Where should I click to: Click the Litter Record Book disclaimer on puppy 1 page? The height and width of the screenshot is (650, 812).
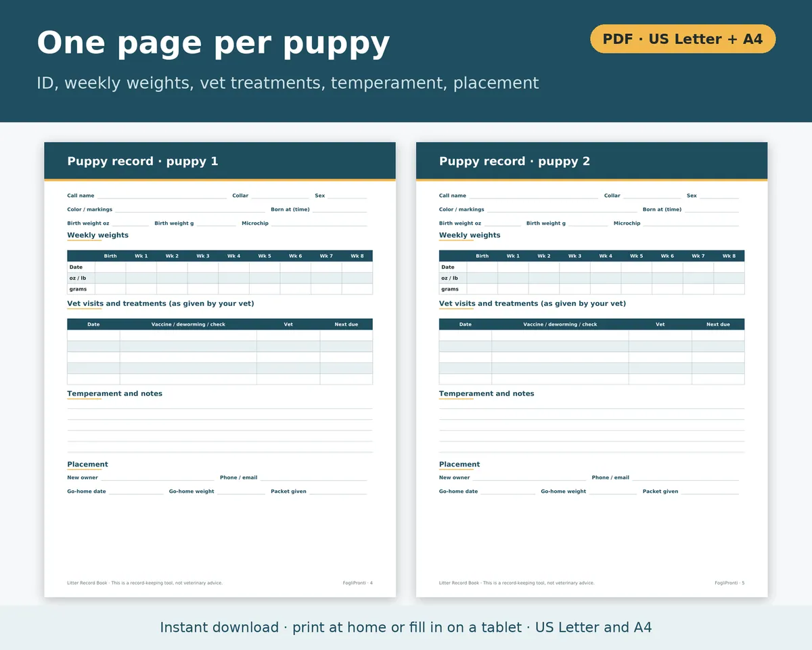145,583
